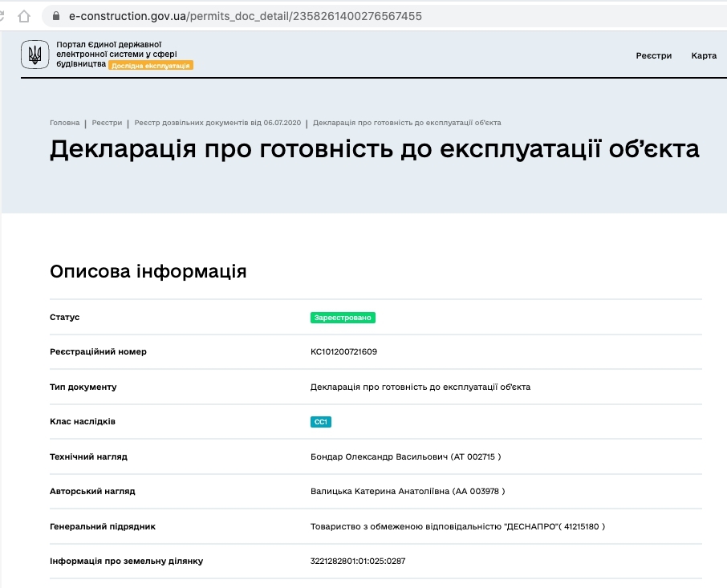
Task: Open the Реєстри menu item
Action: pos(654,55)
